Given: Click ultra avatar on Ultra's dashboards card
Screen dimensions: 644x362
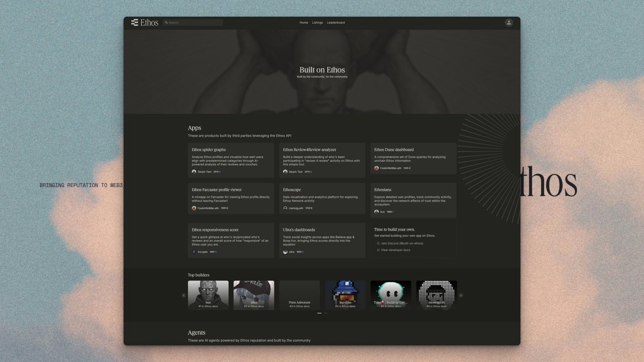Looking at the screenshot, I should click(285, 252).
